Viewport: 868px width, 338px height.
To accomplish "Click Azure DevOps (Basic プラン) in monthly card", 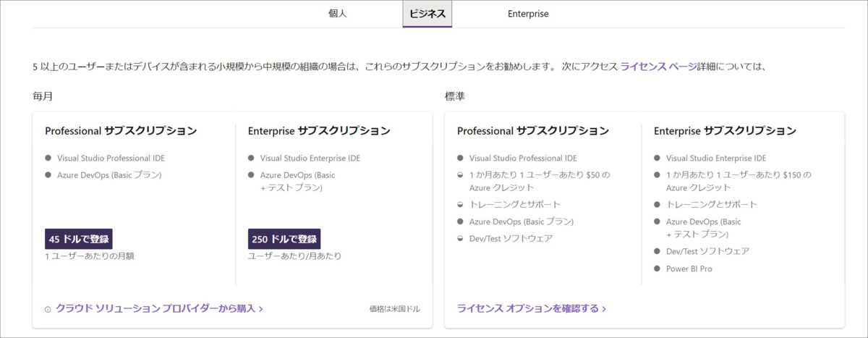I will pos(109,175).
